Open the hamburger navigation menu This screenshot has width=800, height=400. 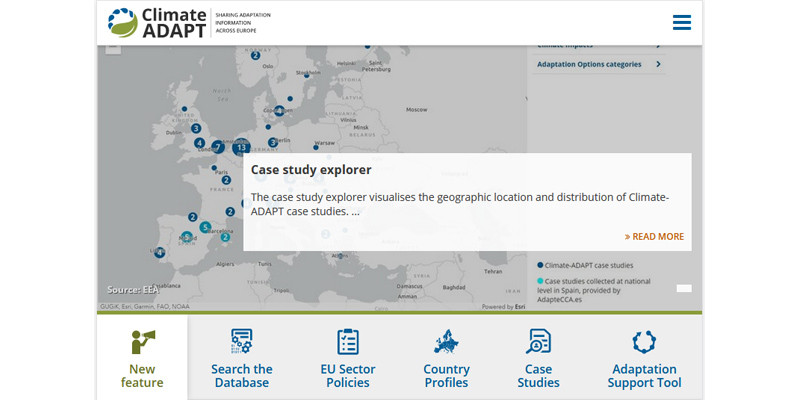click(x=682, y=22)
